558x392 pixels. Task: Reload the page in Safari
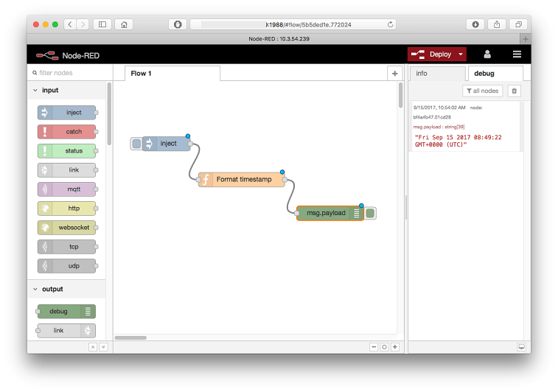tap(391, 24)
